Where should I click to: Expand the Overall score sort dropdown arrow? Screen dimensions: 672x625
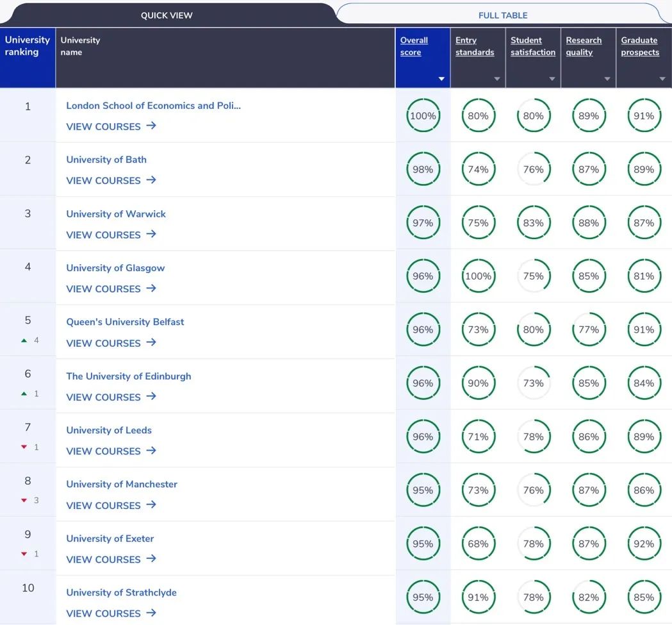point(441,79)
